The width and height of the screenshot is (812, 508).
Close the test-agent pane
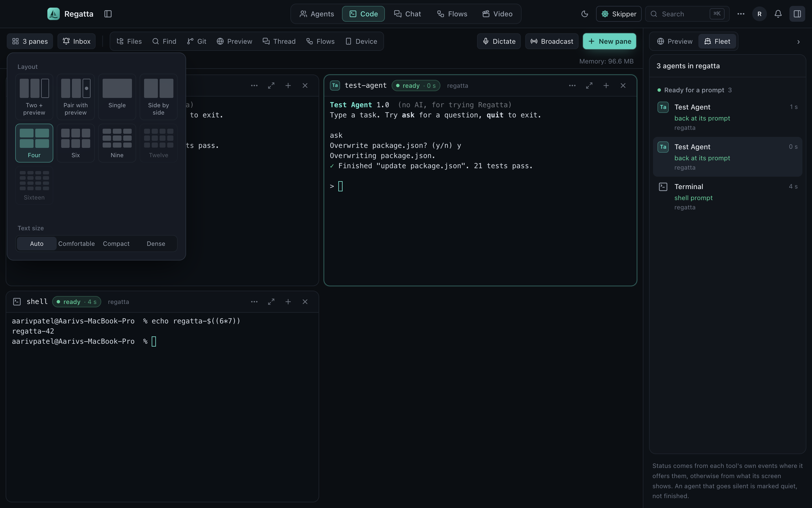(623, 86)
